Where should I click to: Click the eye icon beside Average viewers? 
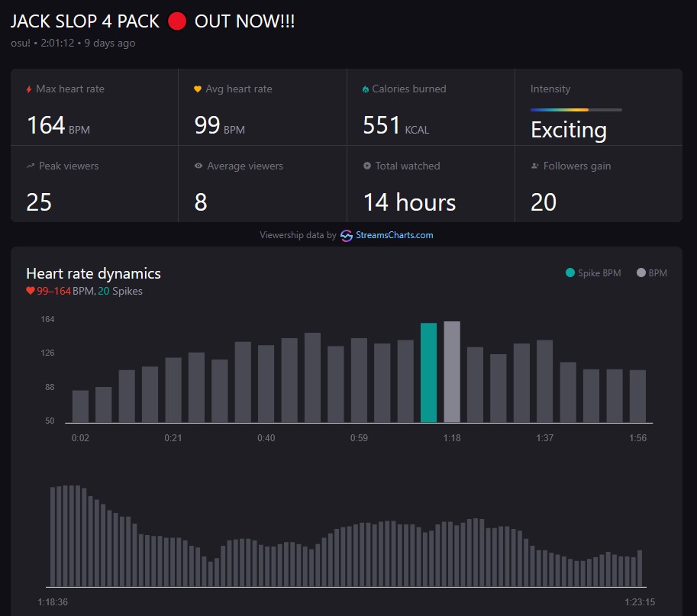click(x=198, y=166)
